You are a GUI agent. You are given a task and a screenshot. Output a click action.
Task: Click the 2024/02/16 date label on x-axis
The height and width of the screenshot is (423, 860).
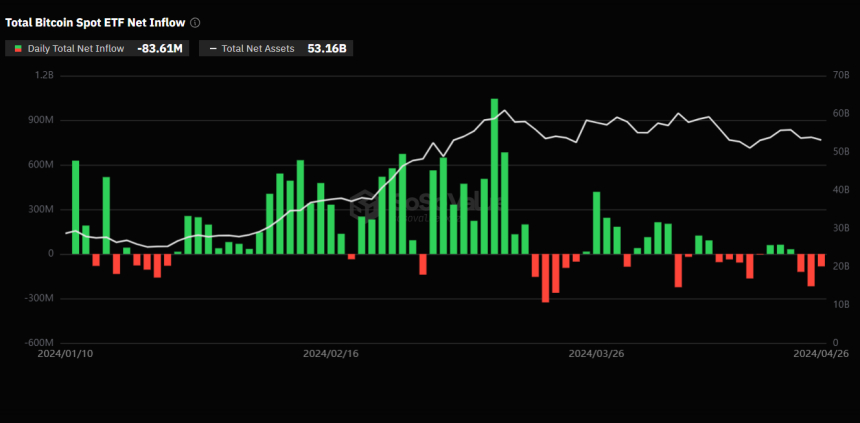tap(330, 353)
